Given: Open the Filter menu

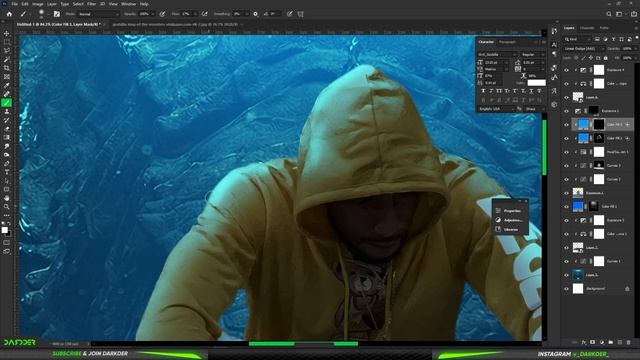Looking at the screenshot, I should [x=91, y=4].
